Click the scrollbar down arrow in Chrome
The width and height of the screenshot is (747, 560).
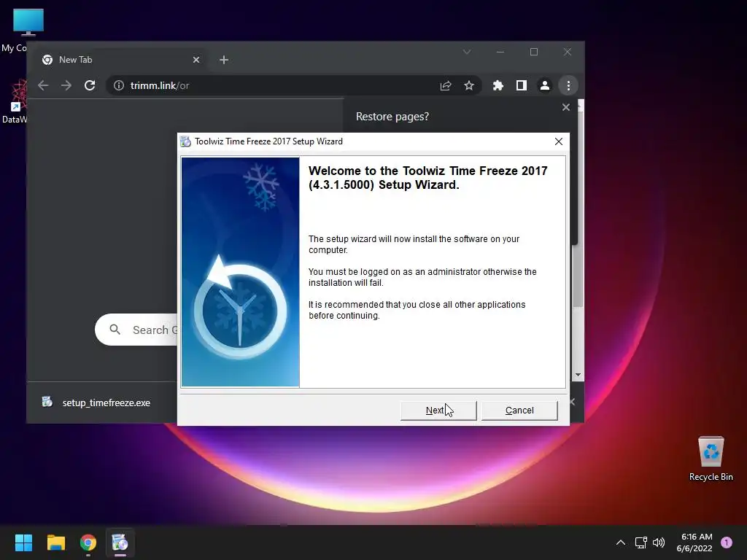click(x=578, y=376)
